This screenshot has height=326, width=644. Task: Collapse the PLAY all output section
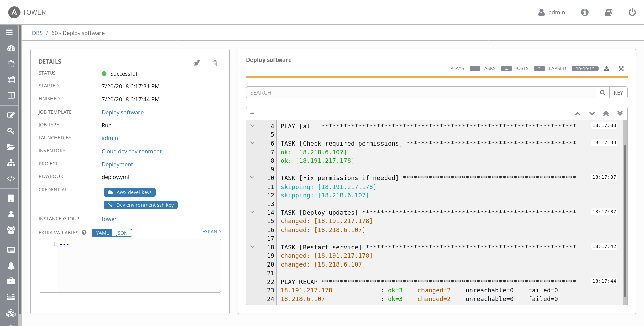tap(252, 125)
